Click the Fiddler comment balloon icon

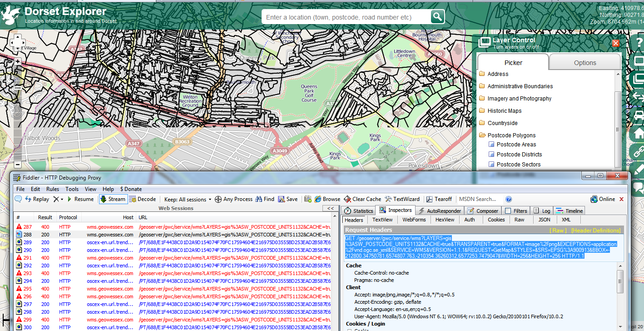18,199
